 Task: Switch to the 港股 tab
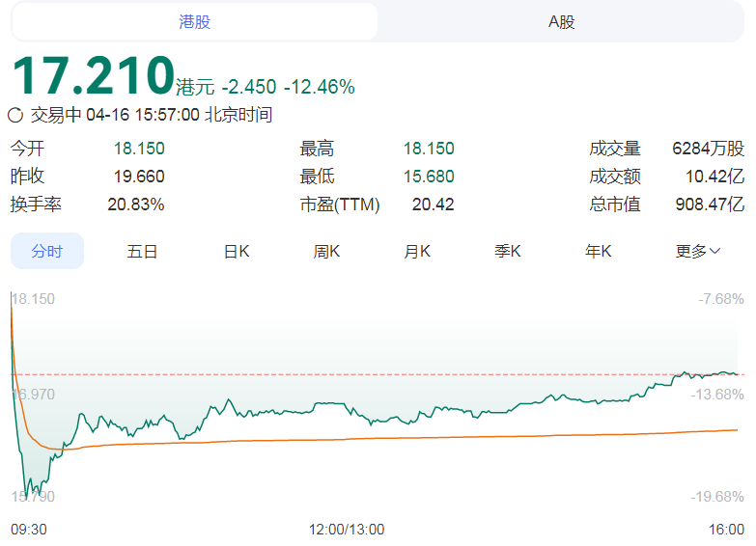point(195,21)
